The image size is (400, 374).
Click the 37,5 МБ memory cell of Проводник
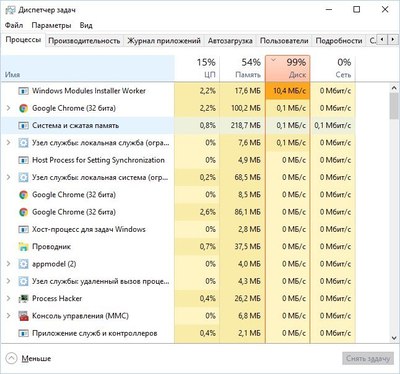[242, 247]
